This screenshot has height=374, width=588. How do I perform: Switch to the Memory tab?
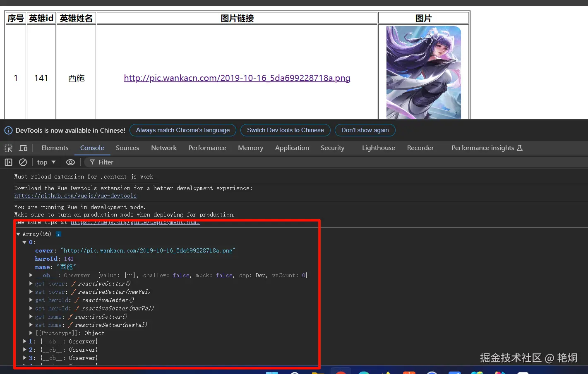coord(250,148)
